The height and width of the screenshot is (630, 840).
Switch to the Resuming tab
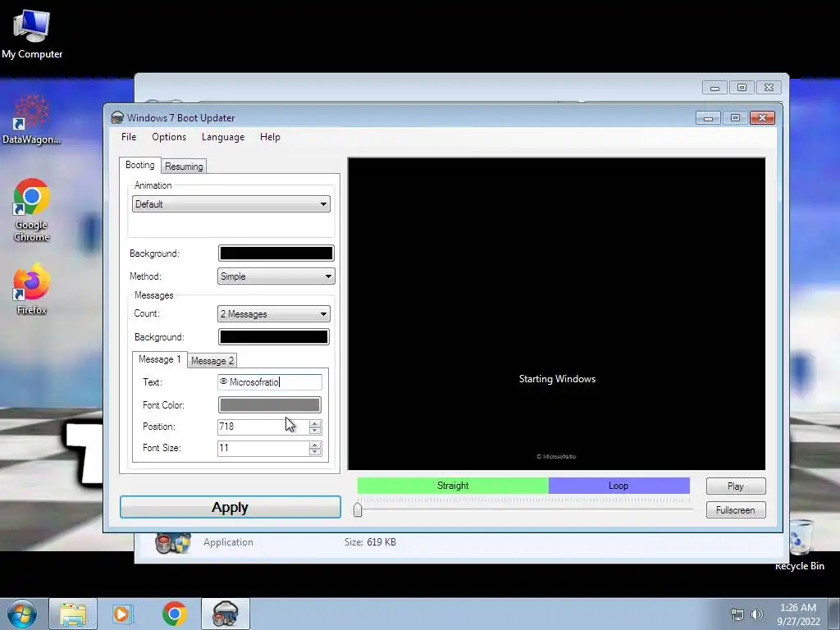pos(184,167)
